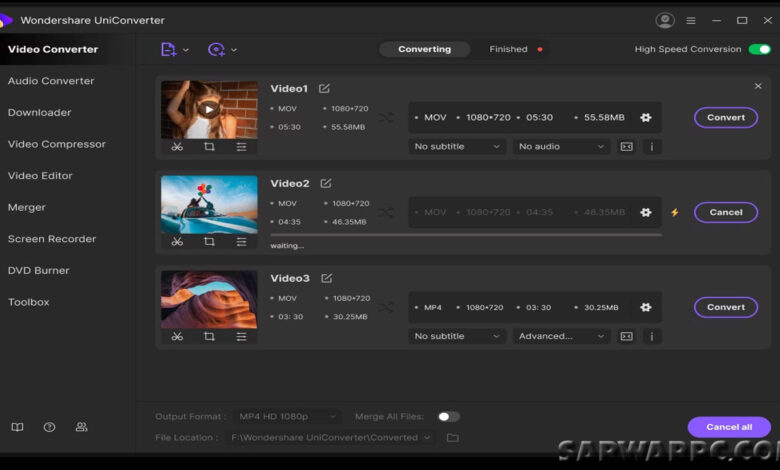Show Video1 info icon
Viewport: 780px width, 470px height.
pos(652,146)
